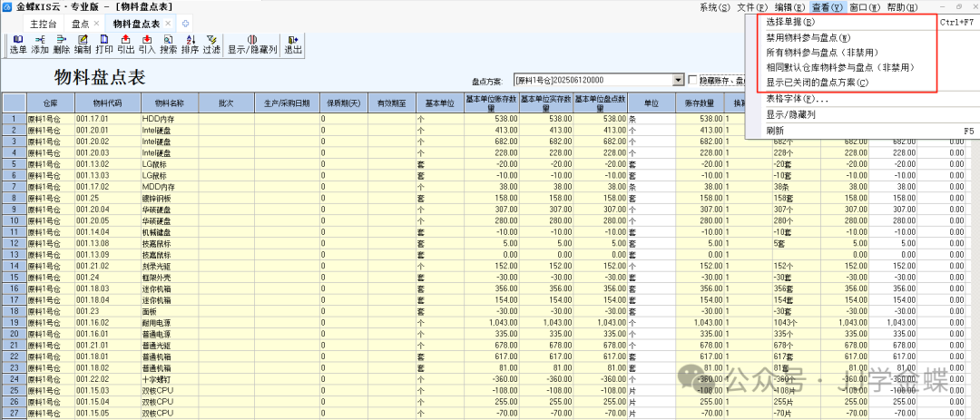Click the 排序 (sort) toolbar icon
The height and width of the screenshot is (420, 980).
click(x=191, y=44)
